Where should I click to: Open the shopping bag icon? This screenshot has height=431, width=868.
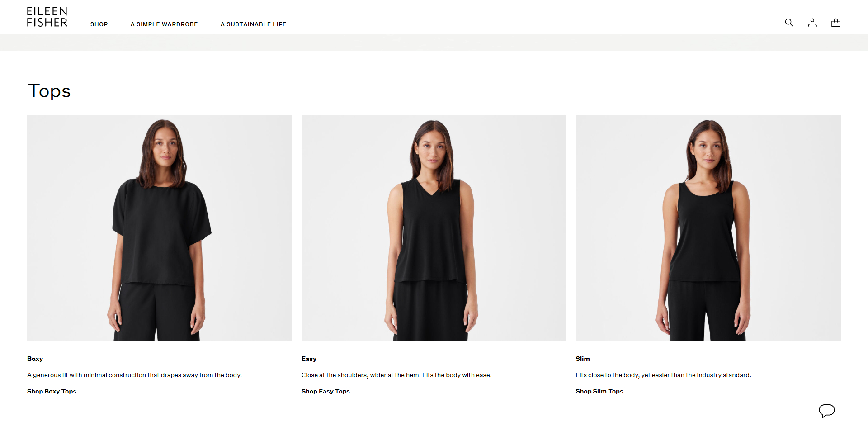[836, 23]
